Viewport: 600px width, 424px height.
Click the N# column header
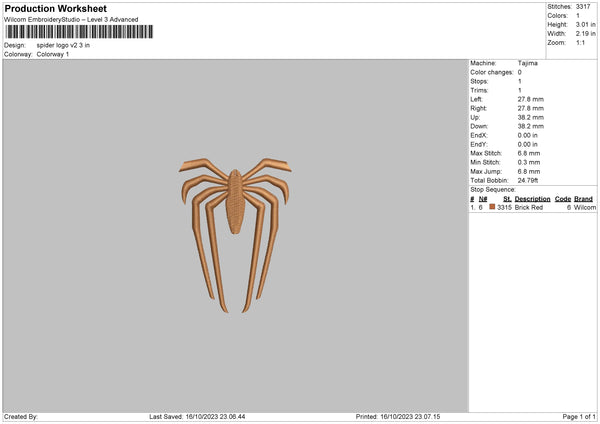point(483,199)
